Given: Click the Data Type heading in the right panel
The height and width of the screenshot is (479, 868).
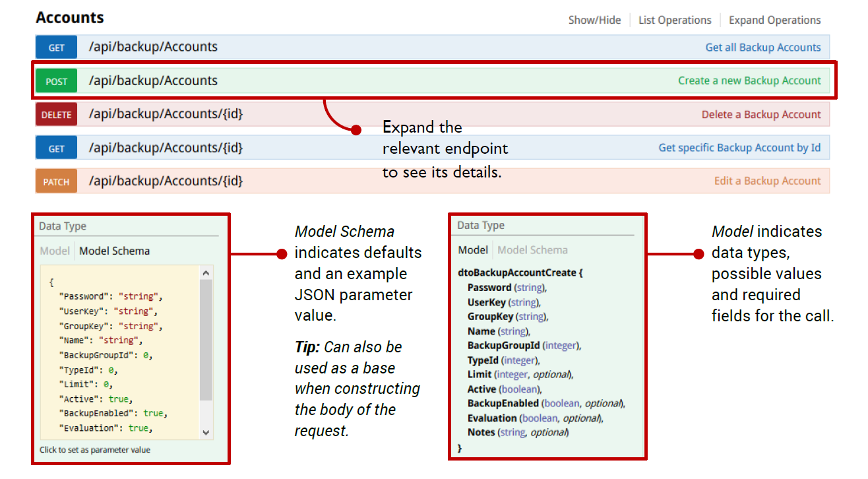Looking at the screenshot, I should point(481,225).
